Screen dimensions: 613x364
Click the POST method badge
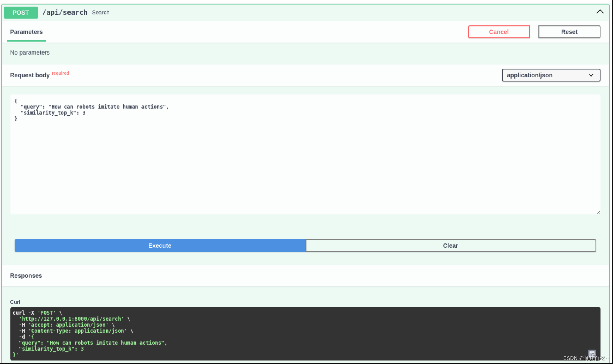pyautogui.click(x=21, y=12)
